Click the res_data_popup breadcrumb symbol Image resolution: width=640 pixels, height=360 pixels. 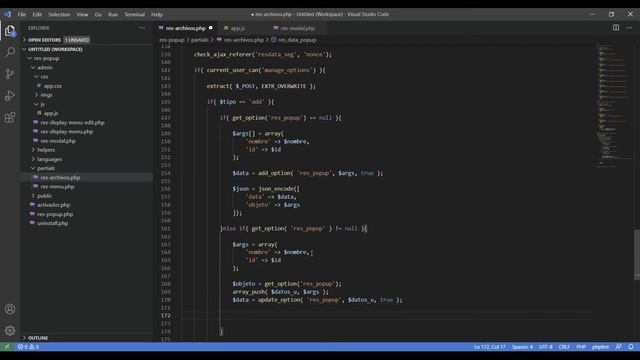coord(297,40)
